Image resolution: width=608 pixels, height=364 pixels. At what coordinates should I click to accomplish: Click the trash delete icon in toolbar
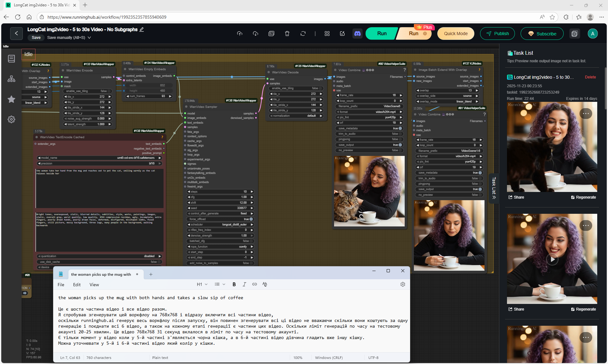coord(287,34)
